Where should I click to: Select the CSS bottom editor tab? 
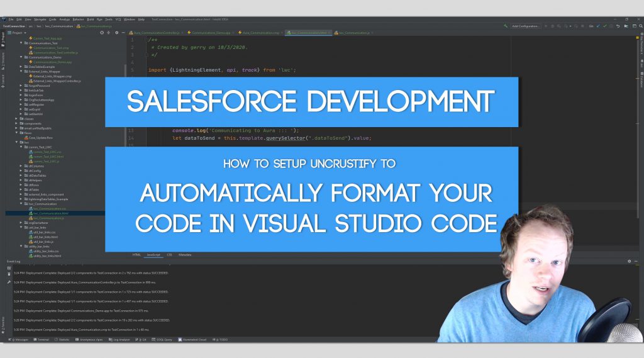pos(169,255)
